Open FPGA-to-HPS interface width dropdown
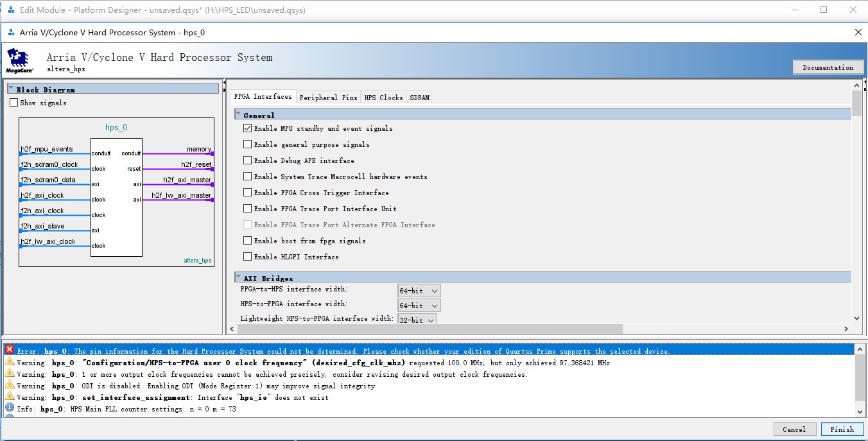Viewport: 868px width, 441px height. pyautogui.click(x=419, y=291)
